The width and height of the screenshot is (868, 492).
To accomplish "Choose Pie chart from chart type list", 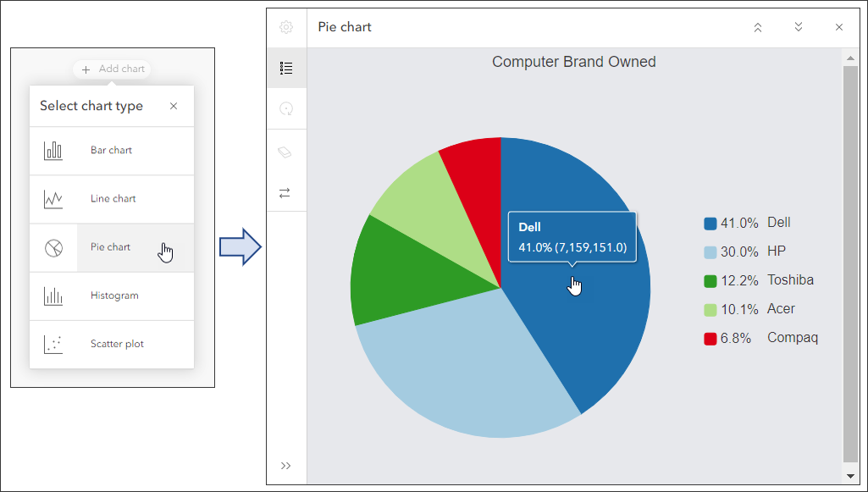I will click(111, 247).
